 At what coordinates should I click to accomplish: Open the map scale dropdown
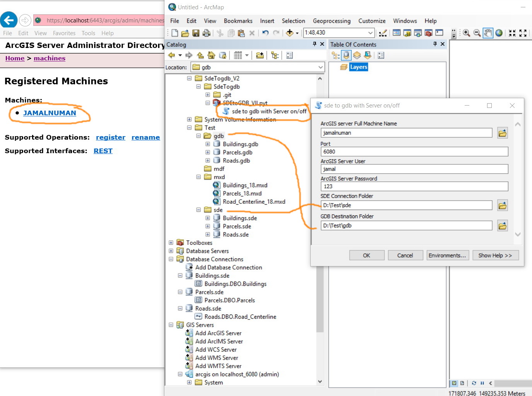click(x=370, y=33)
